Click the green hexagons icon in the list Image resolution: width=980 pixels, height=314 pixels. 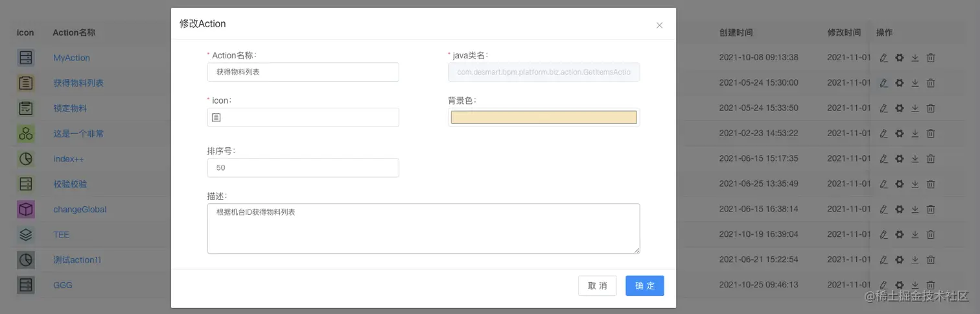point(25,134)
